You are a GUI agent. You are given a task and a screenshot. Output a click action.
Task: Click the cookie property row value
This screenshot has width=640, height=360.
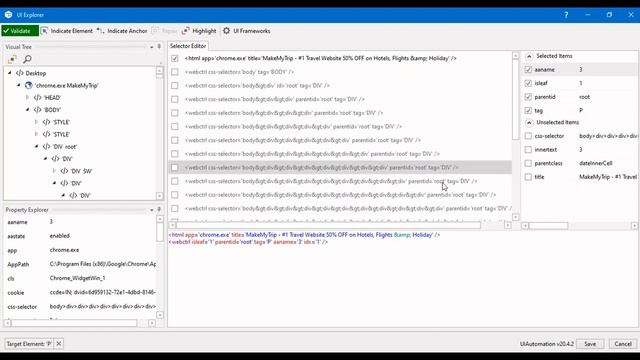102,292
